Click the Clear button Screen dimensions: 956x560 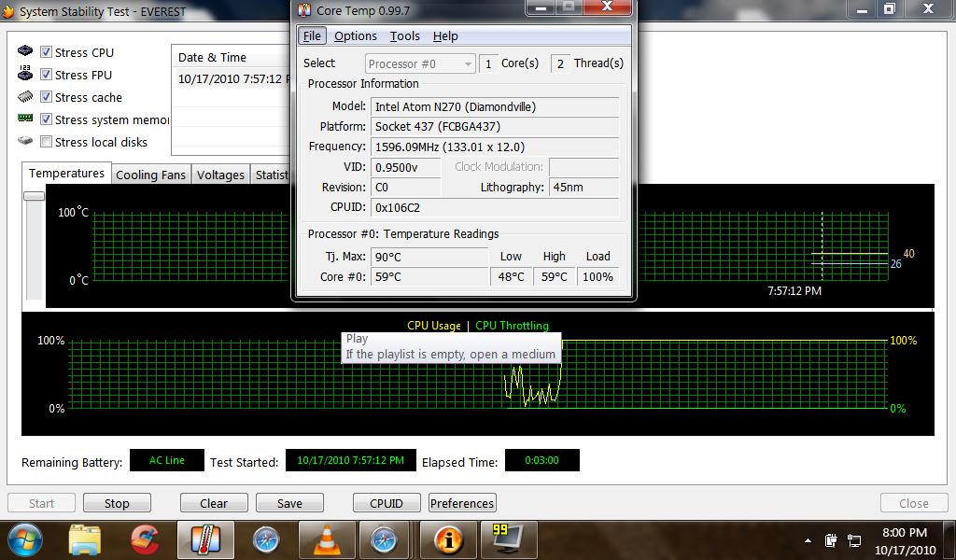tap(214, 503)
